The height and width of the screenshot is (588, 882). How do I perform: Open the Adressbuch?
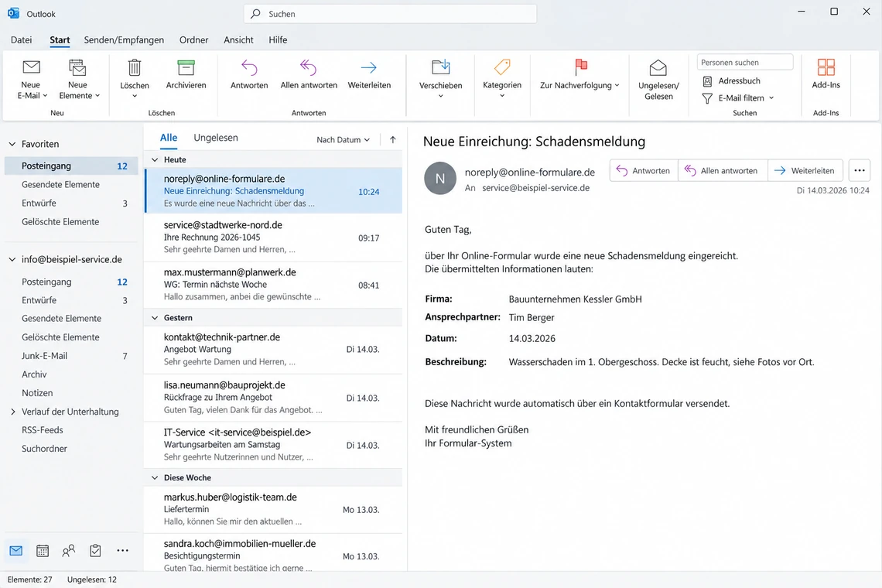click(x=731, y=81)
